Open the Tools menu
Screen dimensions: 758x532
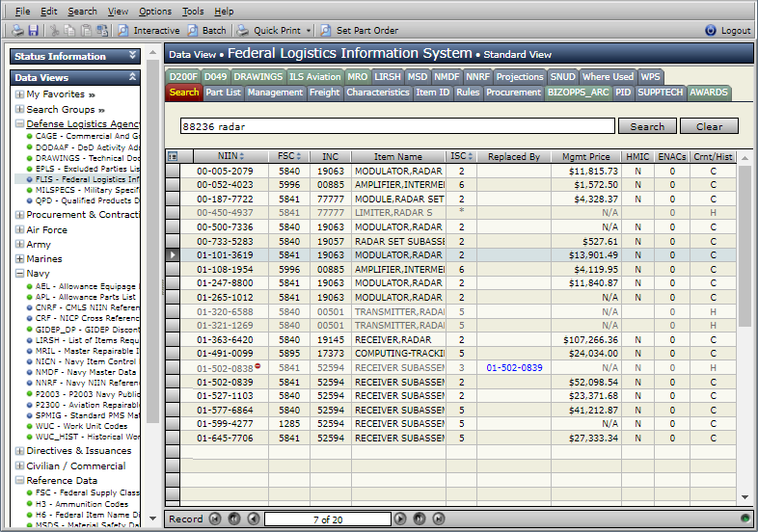(x=193, y=12)
